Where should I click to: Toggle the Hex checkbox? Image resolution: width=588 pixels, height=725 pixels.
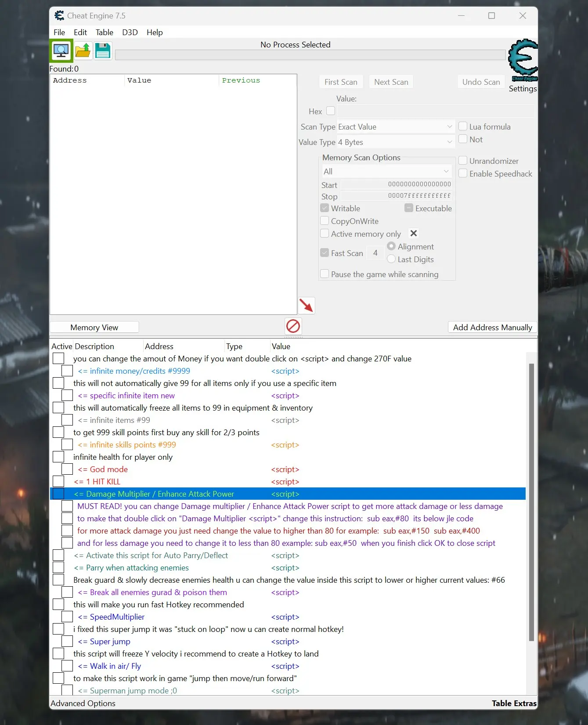tap(331, 111)
